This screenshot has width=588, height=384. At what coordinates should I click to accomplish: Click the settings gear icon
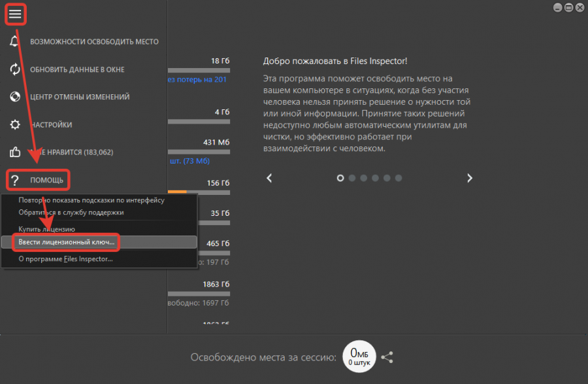click(x=14, y=124)
